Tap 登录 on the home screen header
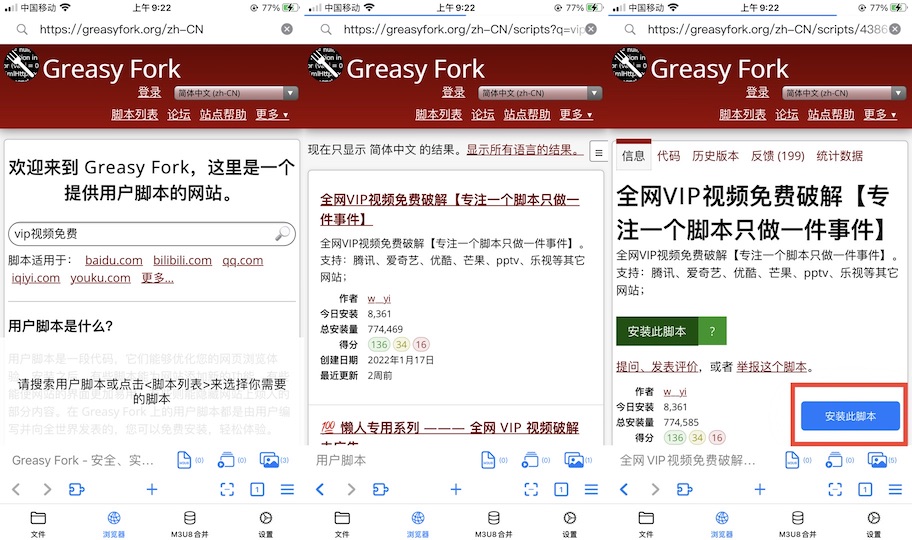 [x=149, y=93]
